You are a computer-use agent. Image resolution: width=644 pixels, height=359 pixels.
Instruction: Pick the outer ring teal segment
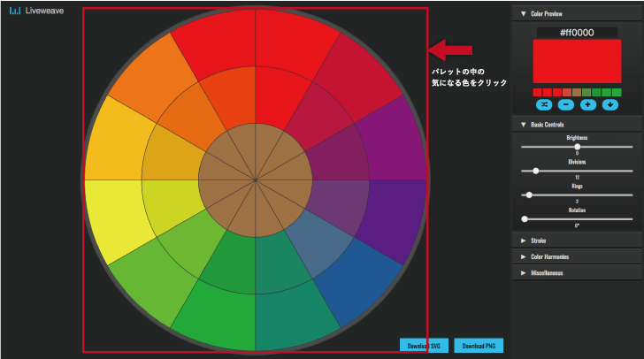click(293, 317)
